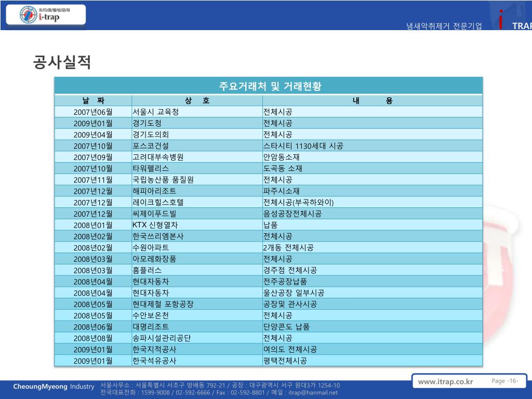Click the '내 용' column header
This screenshot has width=532, height=399.
pyautogui.click(x=372, y=100)
